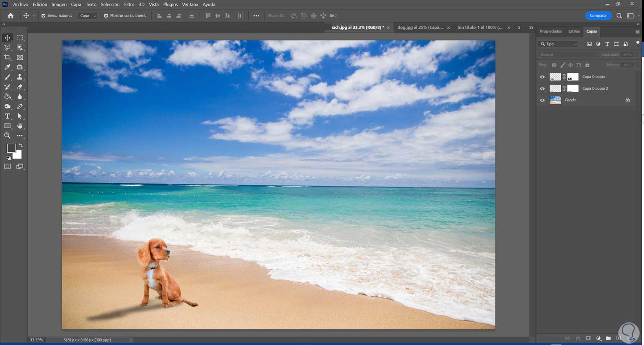Select the Hand tool

(x=20, y=126)
